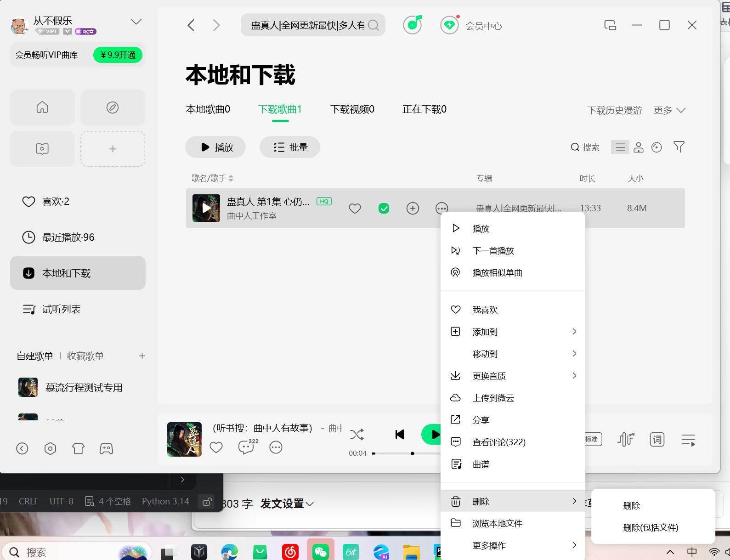The width and height of the screenshot is (730, 560).
Task: Open the home page sidebar icon
Action: tap(42, 107)
